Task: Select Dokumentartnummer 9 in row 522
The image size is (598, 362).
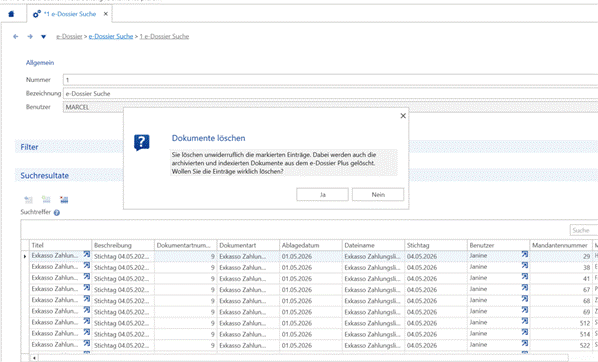Action: 185,345
